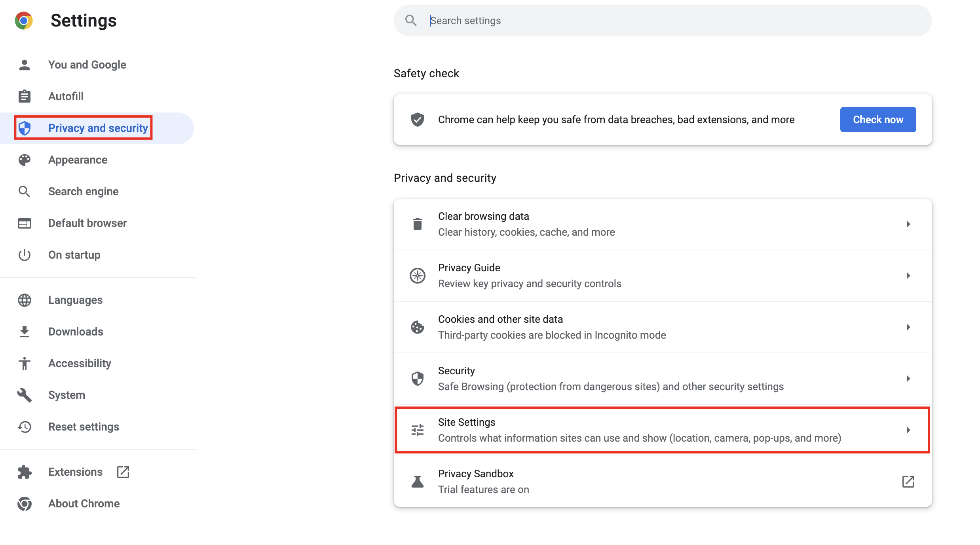This screenshot has height=545, width=980.
Task: Expand the Security settings row
Action: (909, 378)
